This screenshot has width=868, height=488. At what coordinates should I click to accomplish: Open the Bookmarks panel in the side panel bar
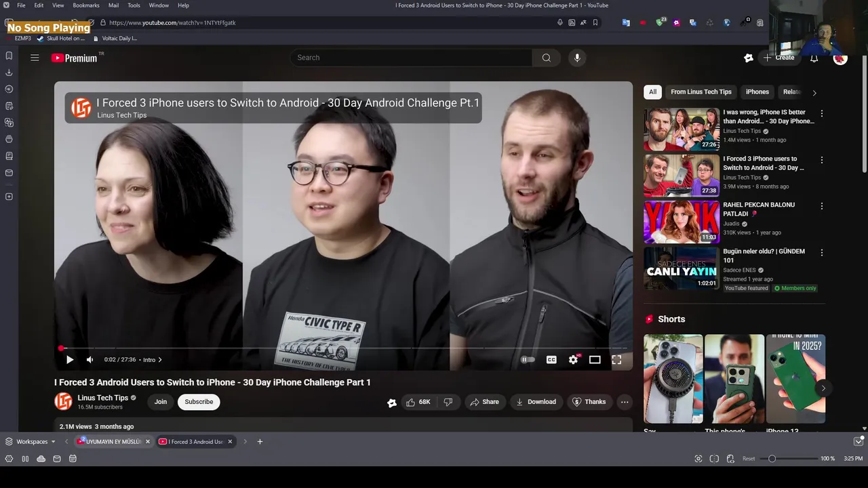(9, 56)
